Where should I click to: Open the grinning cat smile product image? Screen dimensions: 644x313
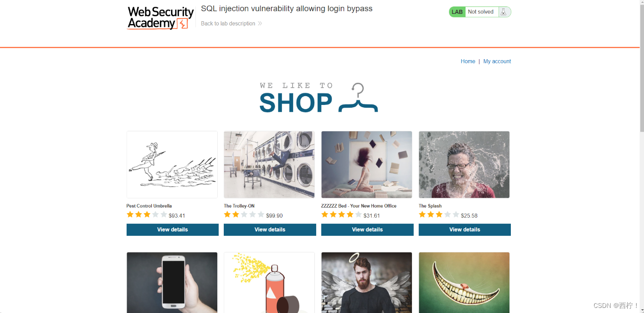pos(464,282)
